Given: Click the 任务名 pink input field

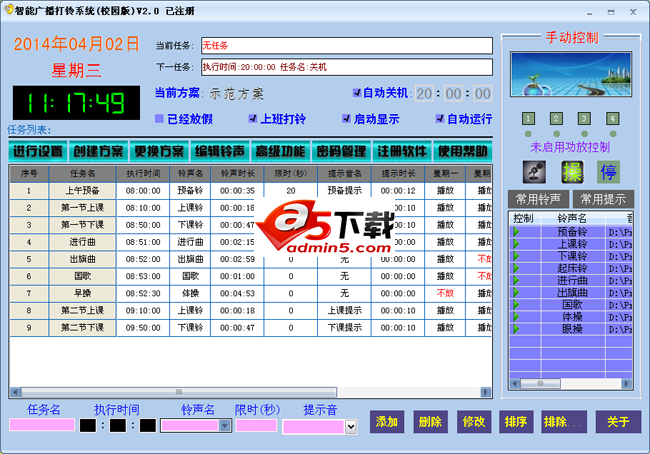Looking at the screenshot, I should [42, 425].
